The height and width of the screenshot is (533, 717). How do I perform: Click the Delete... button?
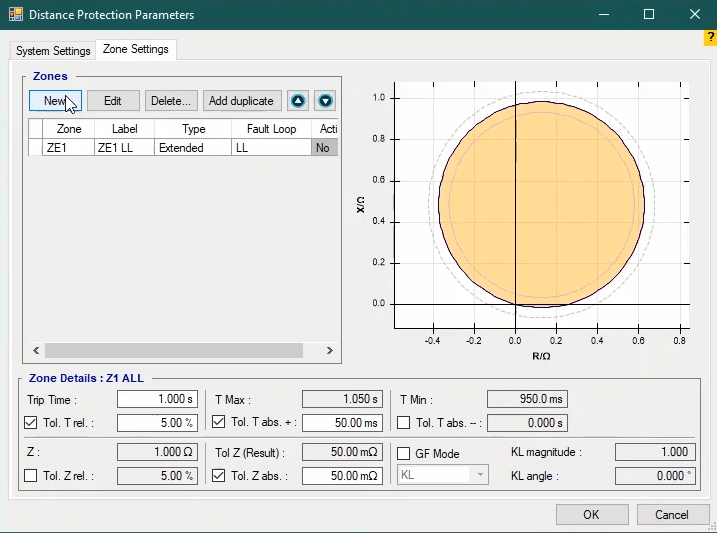[x=171, y=101]
